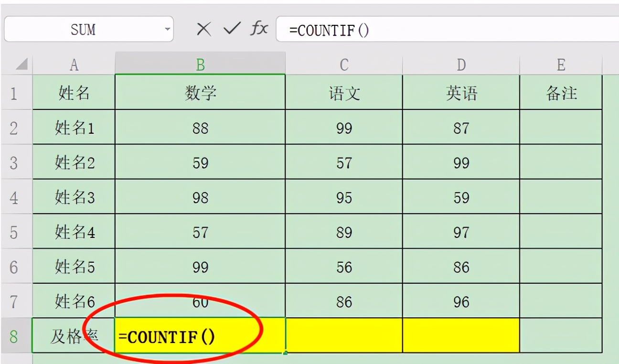
Task: Select the 及格率 cell
Action: tap(74, 336)
